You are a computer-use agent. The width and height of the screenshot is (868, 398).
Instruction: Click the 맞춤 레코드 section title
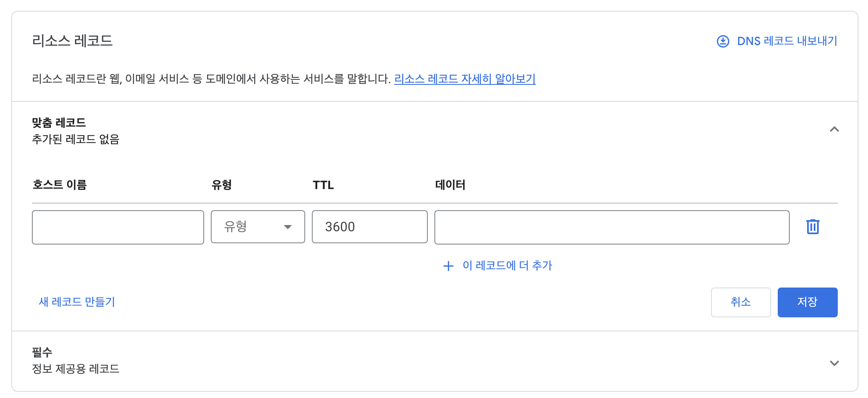[59, 123]
